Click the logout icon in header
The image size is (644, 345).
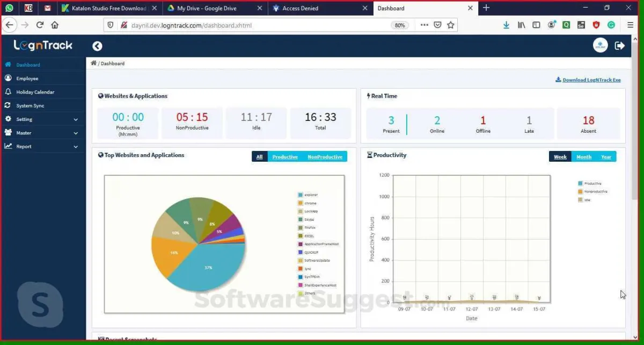point(620,46)
